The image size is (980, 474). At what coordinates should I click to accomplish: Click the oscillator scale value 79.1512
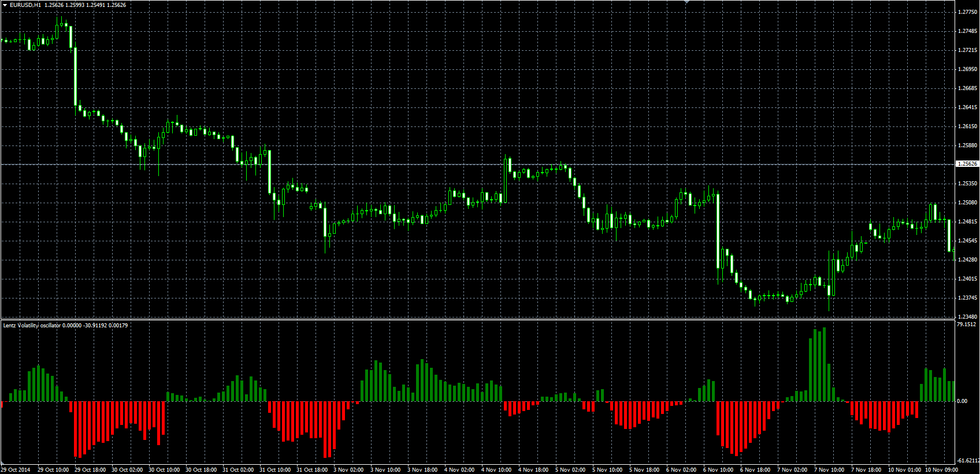(967, 324)
